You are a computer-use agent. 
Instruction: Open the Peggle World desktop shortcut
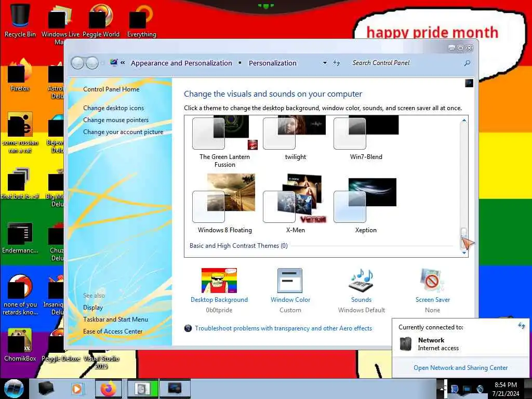(101, 20)
